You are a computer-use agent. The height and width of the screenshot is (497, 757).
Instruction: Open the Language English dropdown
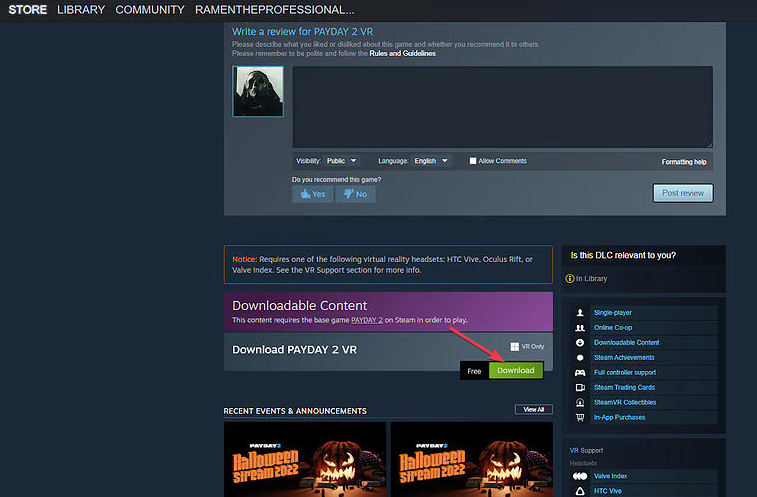(x=431, y=161)
